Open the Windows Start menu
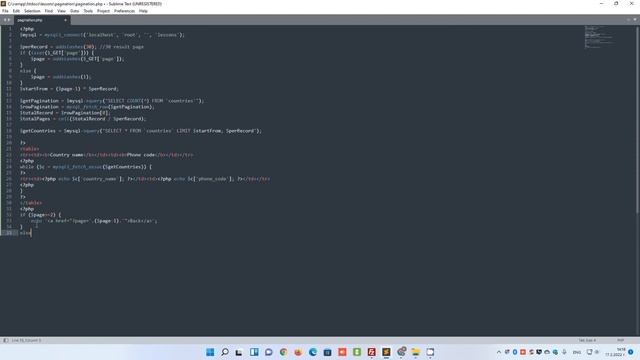 210,352
